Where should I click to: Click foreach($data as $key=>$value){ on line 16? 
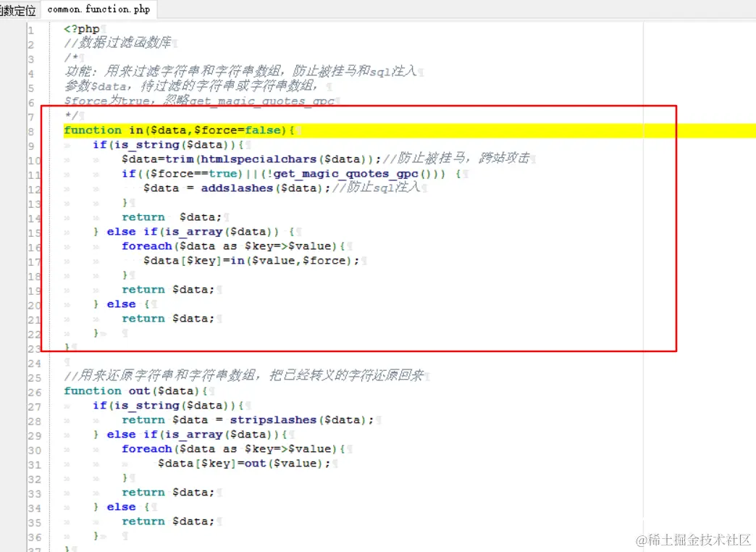tap(233, 246)
